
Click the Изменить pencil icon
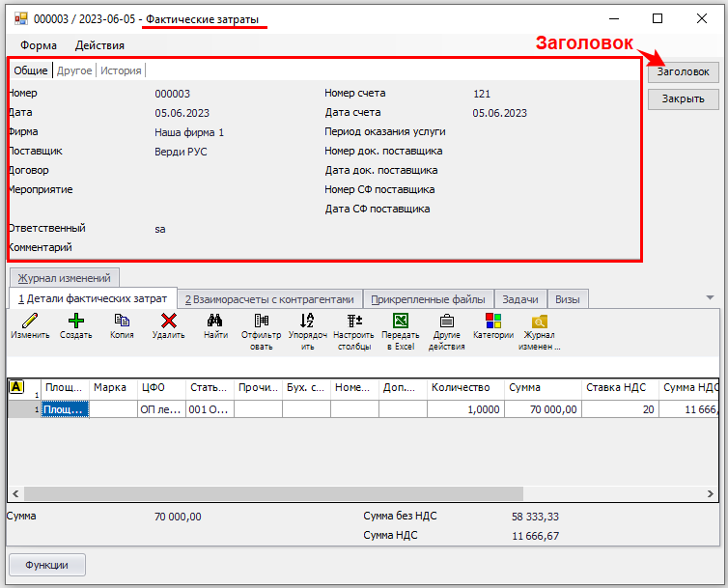tap(30, 322)
